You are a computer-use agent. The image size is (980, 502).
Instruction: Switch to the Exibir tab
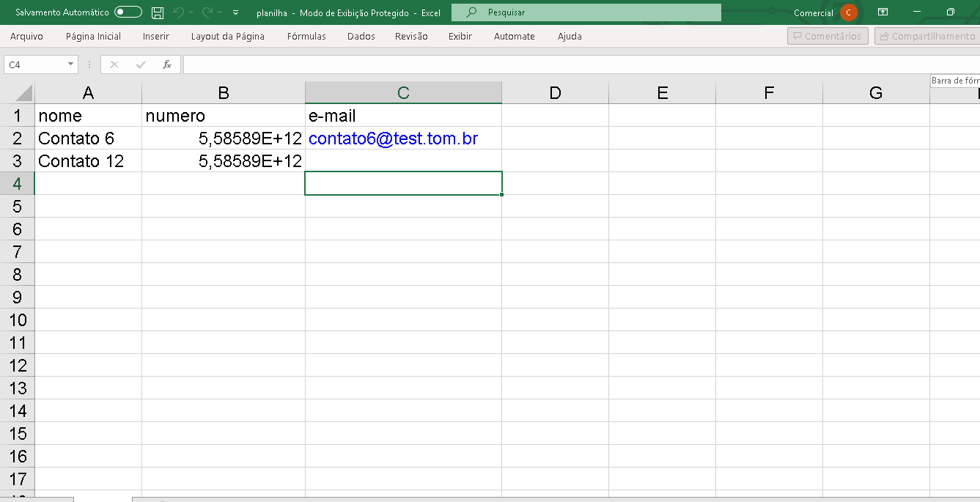coord(460,36)
